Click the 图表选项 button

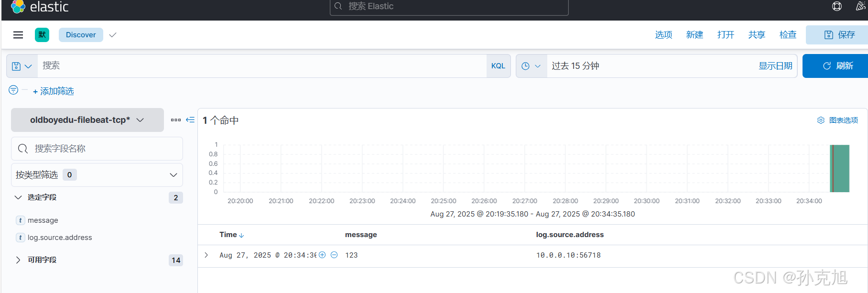(x=837, y=120)
